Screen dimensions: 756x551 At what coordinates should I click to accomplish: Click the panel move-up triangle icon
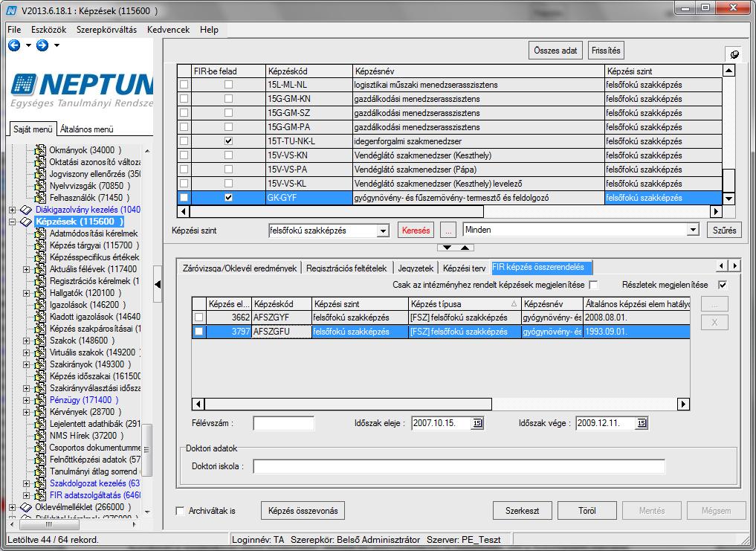(x=465, y=248)
